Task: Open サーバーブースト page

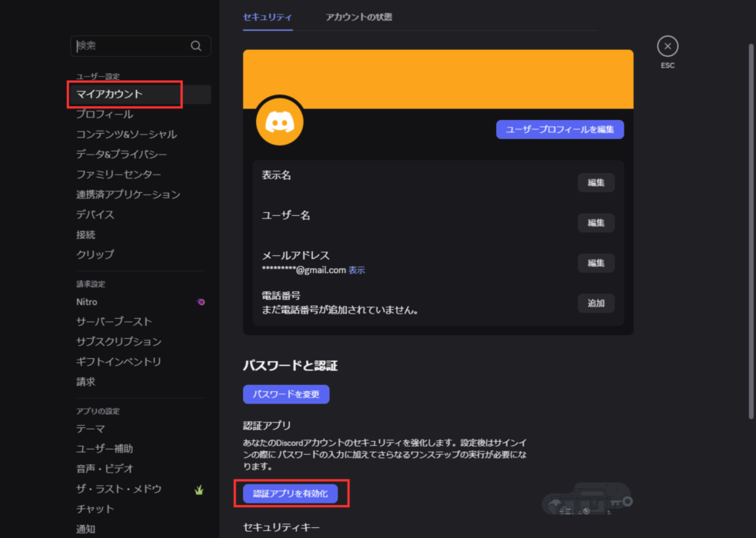Action: pyautogui.click(x=115, y=321)
